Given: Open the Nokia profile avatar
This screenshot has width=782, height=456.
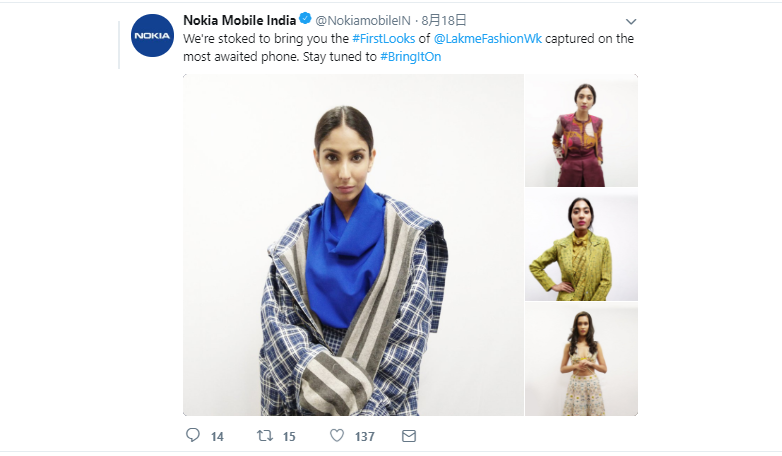Looking at the screenshot, I should coord(153,36).
